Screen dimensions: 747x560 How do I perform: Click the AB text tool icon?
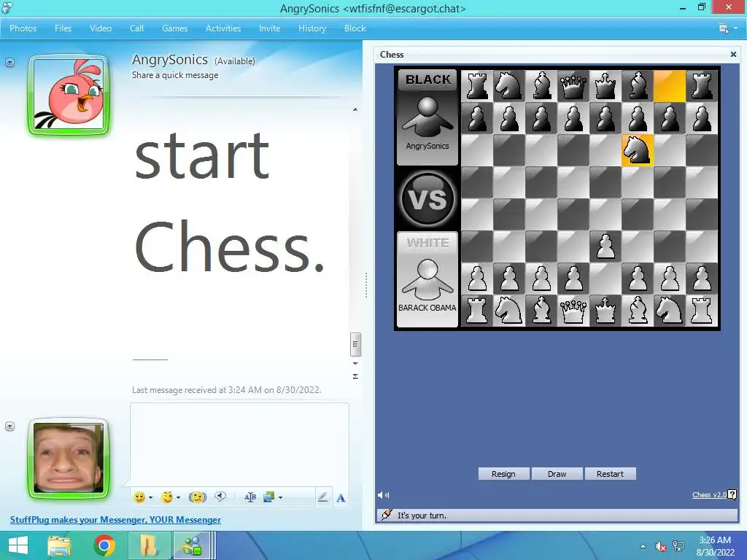pos(250,497)
